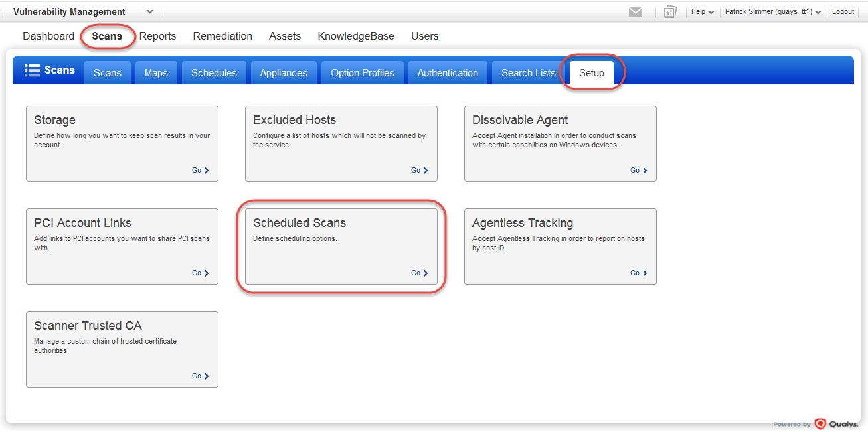Open messages via the envelope icon
Screen dimensions: 868x432
pos(636,11)
